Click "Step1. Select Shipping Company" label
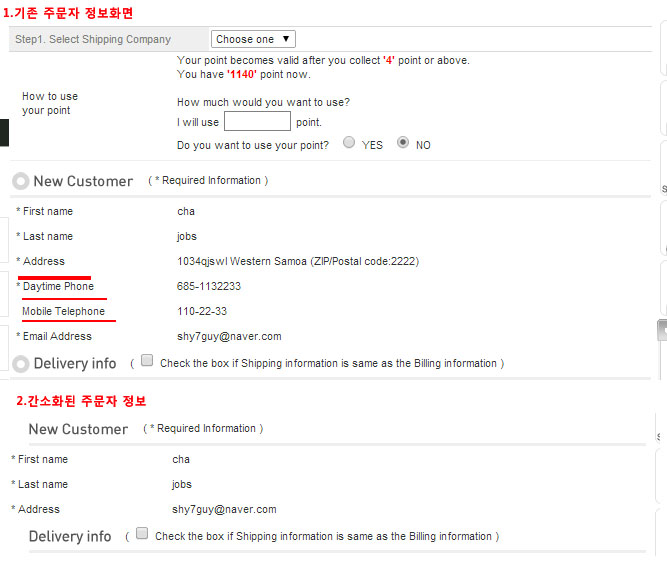This screenshot has width=667, height=563. point(93,40)
